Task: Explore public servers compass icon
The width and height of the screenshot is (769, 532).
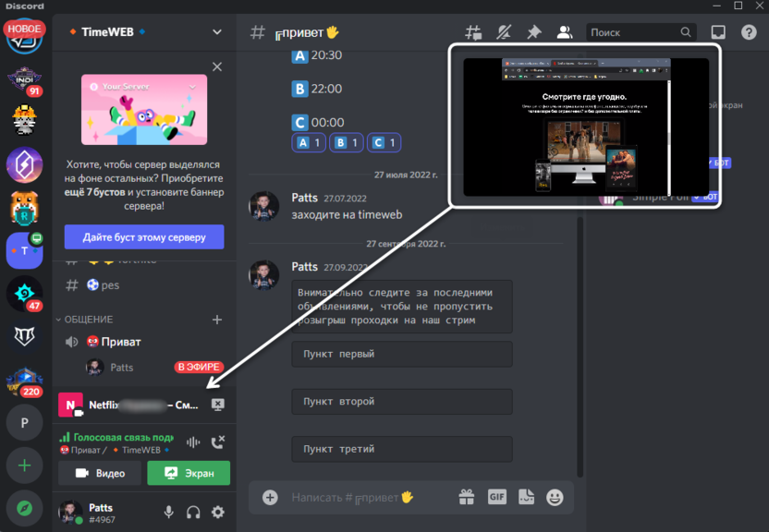Action: click(x=25, y=509)
